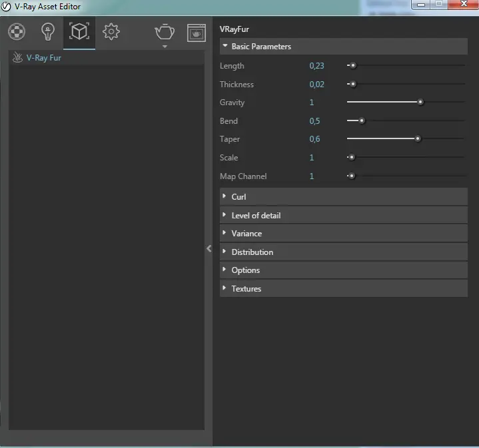Collapse the right panel with the arrow
Image resolution: width=479 pixels, height=448 pixels.
click(x=209, y=248)
